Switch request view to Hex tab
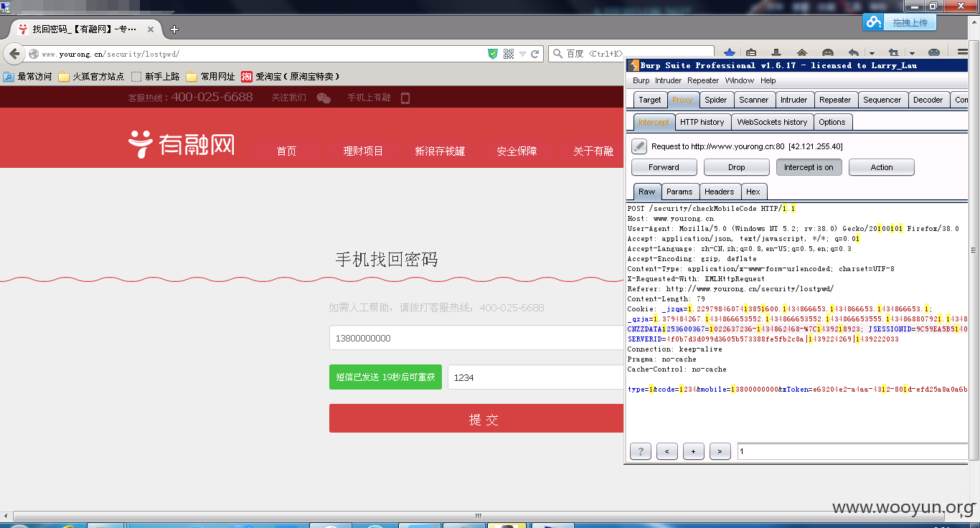 click(x=753, y=192)
